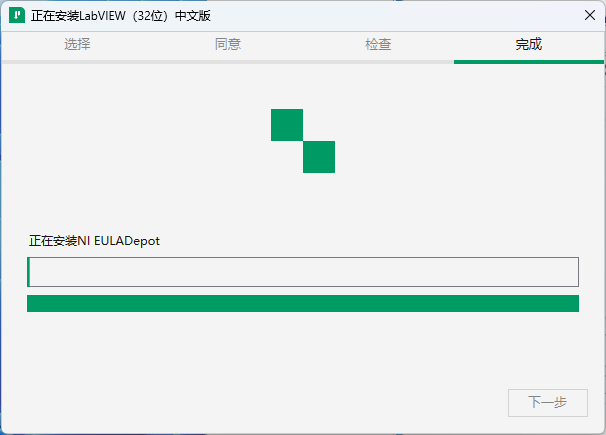Click the NI Package Manager title bar icon
Screen dimensions: 606x435
pyautogui.click(x=17, y=15)
